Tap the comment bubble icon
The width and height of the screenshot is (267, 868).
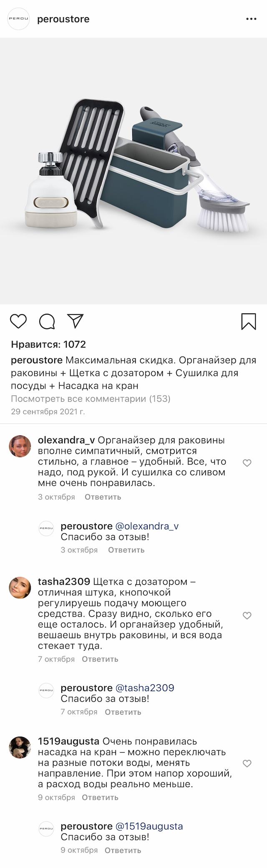click(x=47, y=321)
